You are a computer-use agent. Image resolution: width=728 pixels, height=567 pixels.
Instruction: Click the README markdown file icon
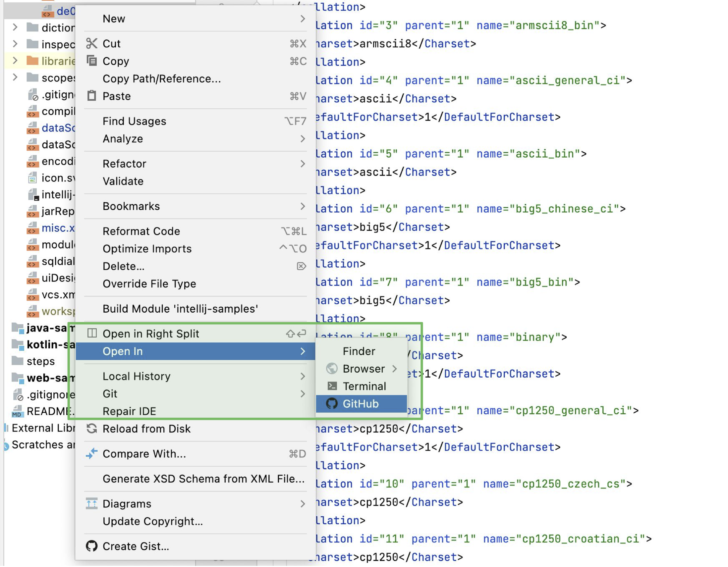(17, 411)
